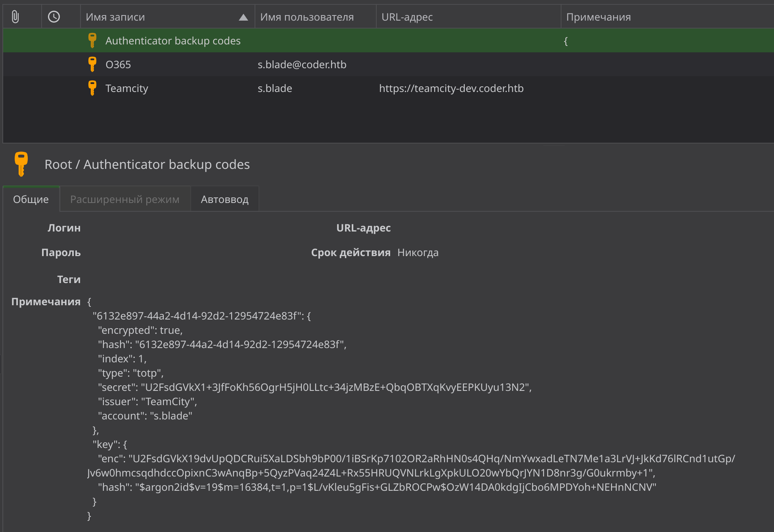Screen dimensions: 774x532
Task: Open the https://teamcity-dev.coder.htb URL cell
Action: click(x=451, y=88)
